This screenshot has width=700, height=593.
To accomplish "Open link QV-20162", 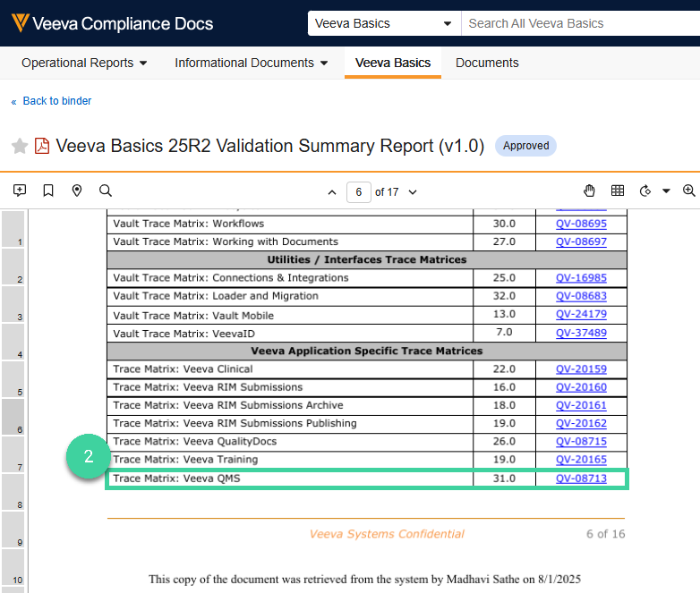I will pos(581,423).
